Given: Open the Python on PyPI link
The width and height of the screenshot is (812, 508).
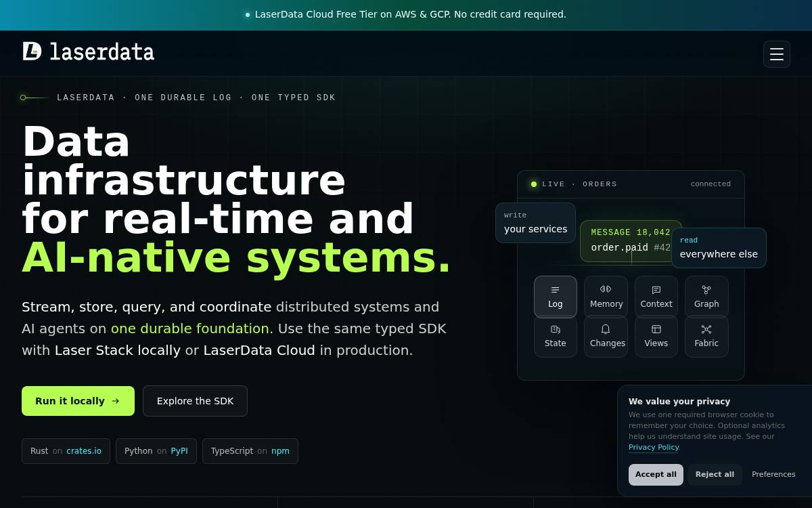Looking at the screenshot, I should 156,451.
